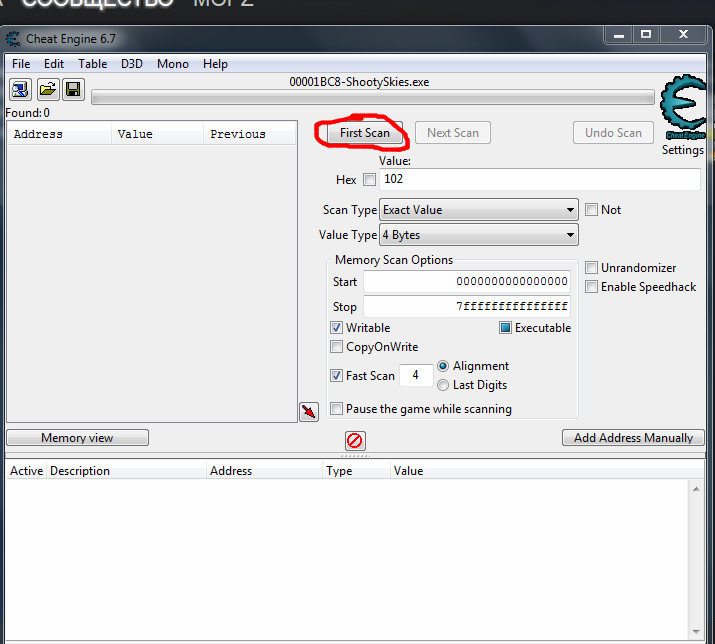
Task: Click the Fast Scan alignment value field
Action: point(416,375)
